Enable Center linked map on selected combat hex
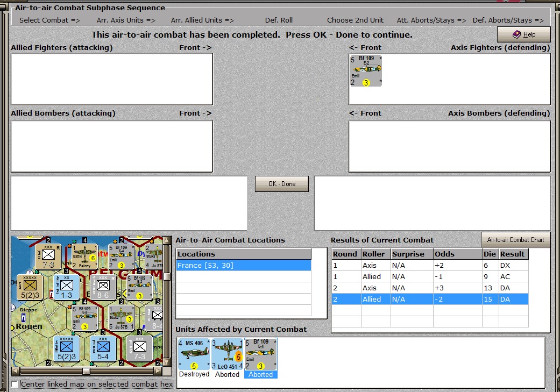The width and height of the screenshot is (560, 392). (x=15, y=384)
